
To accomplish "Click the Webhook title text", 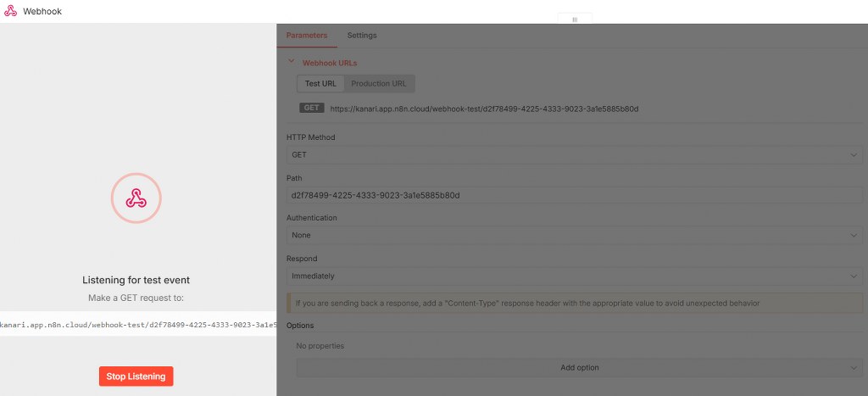I will tap(42, 12).
